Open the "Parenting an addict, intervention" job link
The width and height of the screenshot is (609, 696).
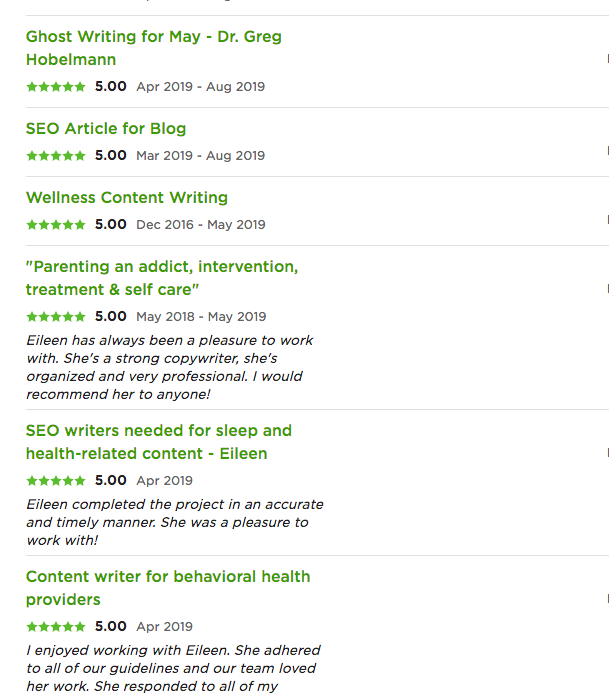tap(162, 267)
